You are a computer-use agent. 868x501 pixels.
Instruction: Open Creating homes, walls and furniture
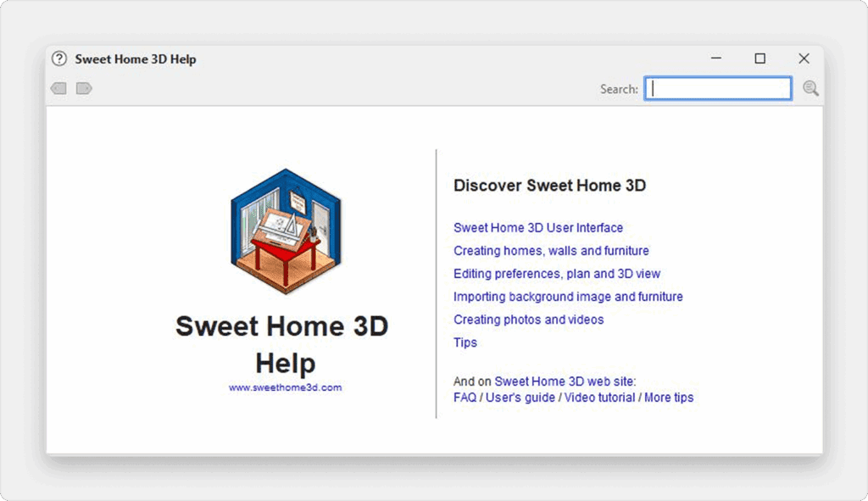(x=551, y=251)
